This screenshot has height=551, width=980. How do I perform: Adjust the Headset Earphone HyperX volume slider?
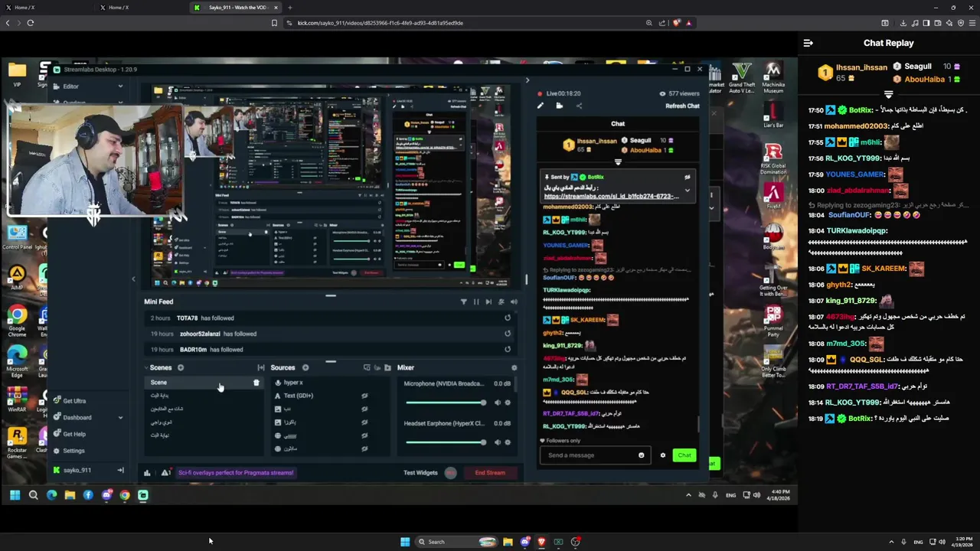click(446, 442)
